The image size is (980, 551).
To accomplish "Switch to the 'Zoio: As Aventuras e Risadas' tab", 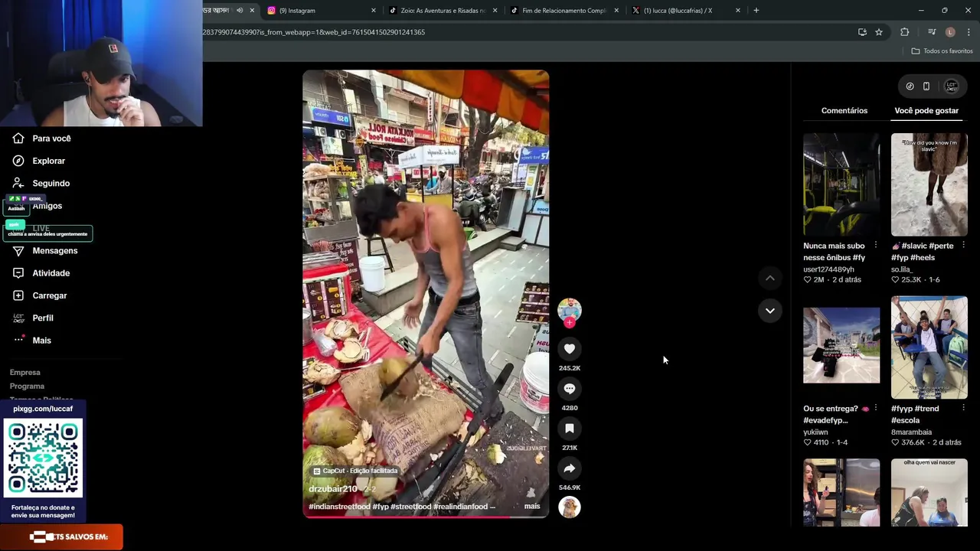I will click(442, 11).
